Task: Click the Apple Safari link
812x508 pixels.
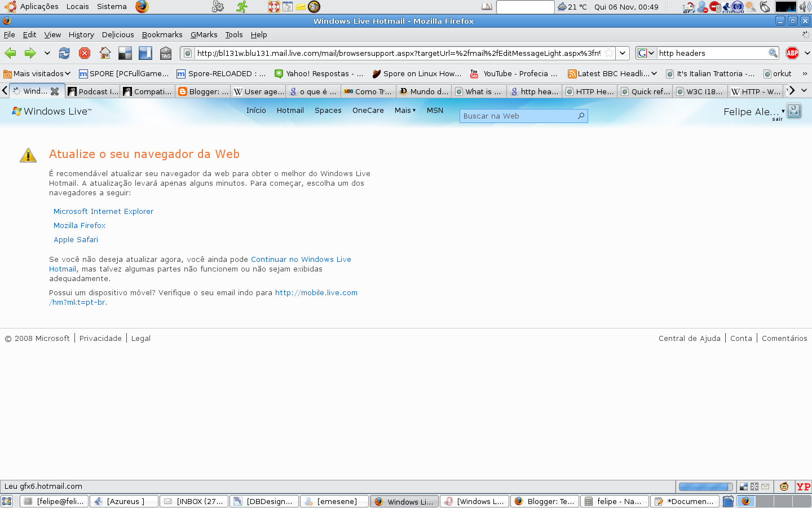Action: (76, 239)
